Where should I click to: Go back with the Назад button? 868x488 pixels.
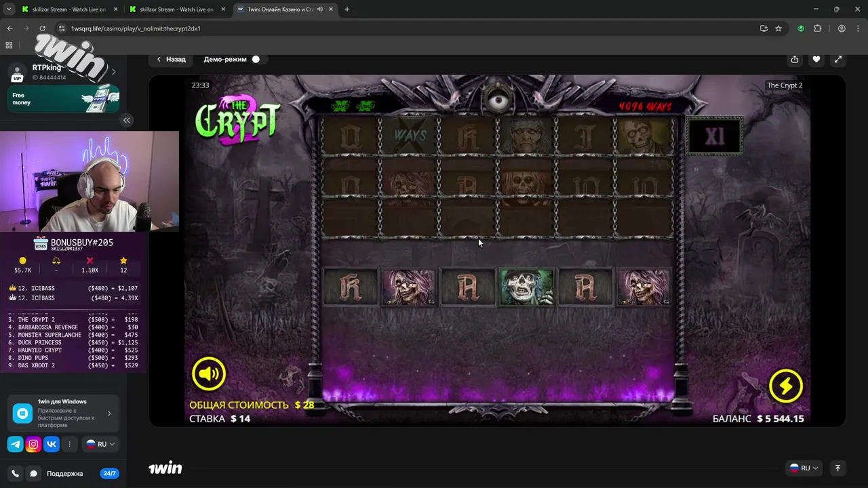point(171,59)
